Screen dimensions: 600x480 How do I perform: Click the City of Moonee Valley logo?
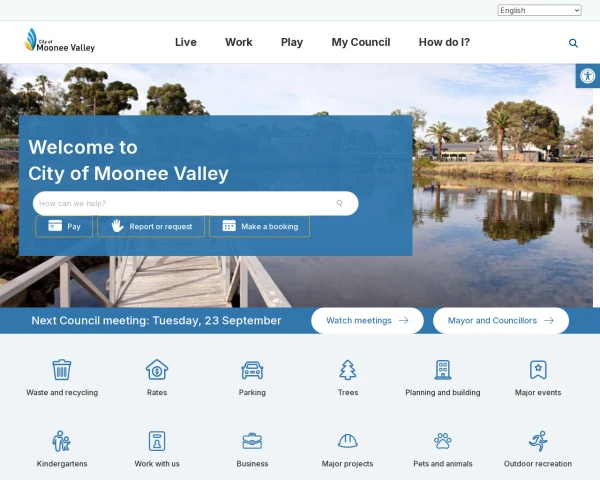pos(60,40)
